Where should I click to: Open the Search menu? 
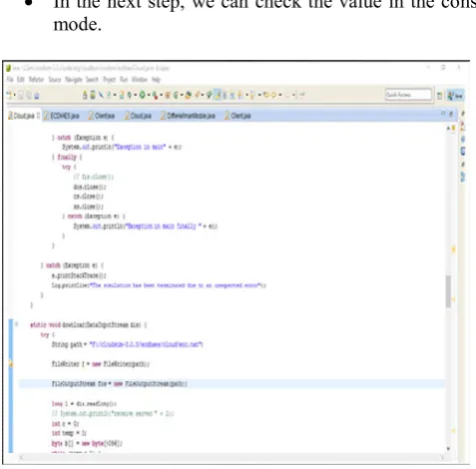(92, 80)
